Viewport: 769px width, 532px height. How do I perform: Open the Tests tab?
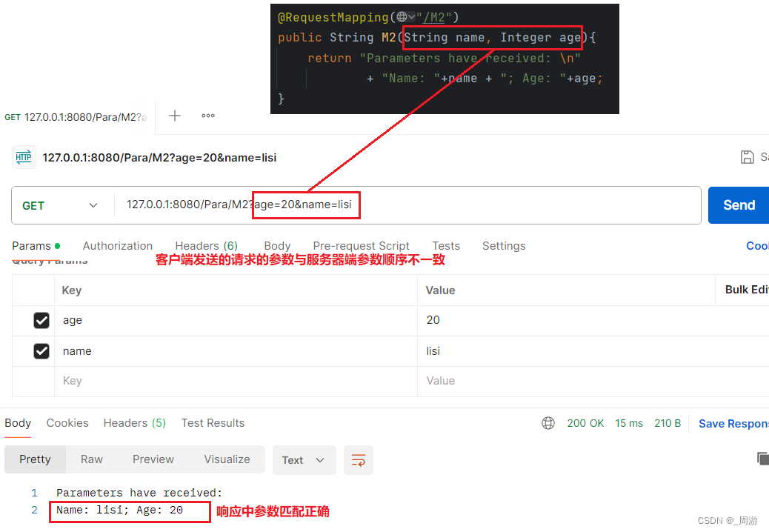(446, 246)
